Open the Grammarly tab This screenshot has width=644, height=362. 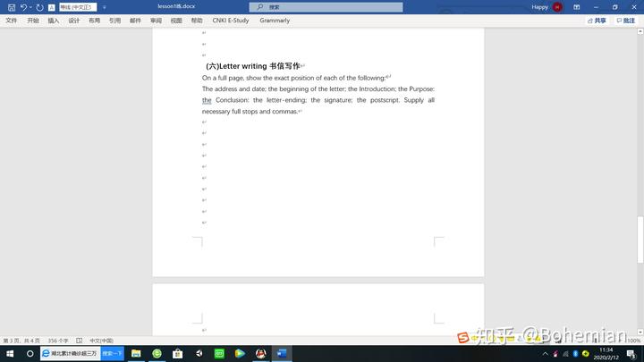[275, 21]
